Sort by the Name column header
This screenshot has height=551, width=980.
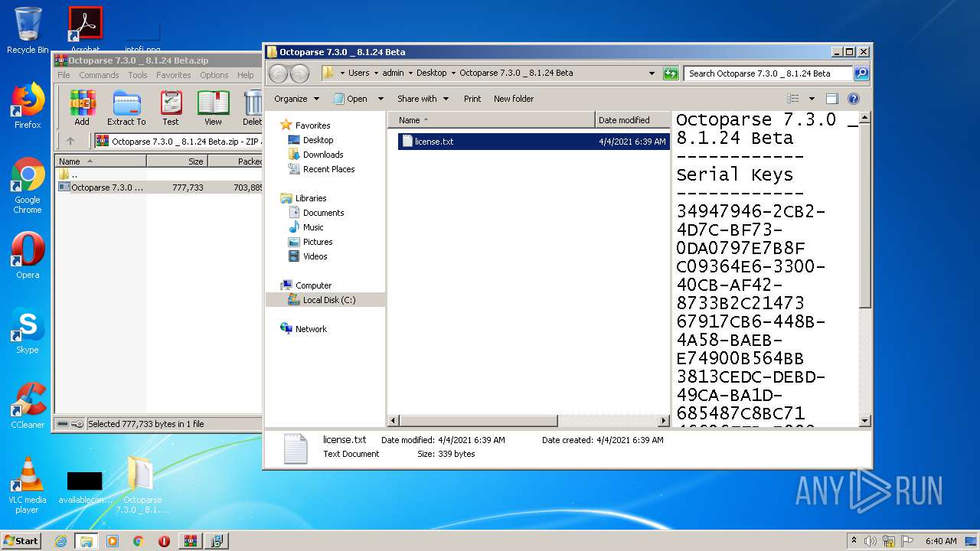tap(491, 120)
